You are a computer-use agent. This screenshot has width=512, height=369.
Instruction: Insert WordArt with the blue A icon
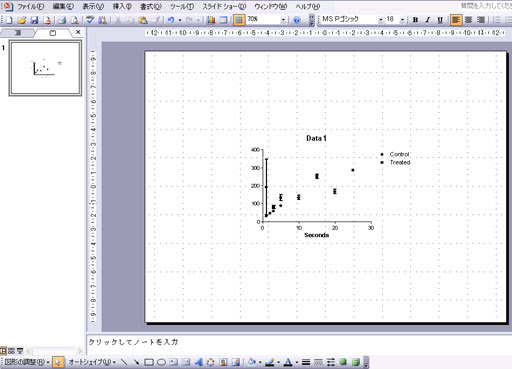198,362
